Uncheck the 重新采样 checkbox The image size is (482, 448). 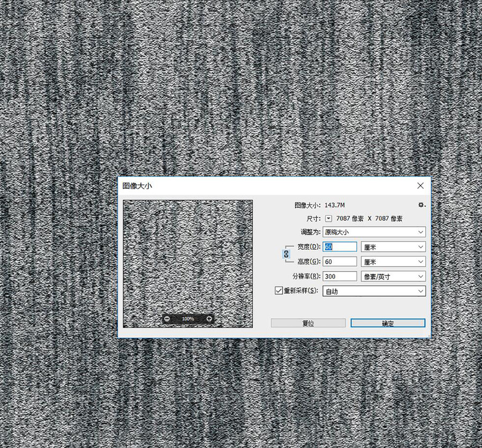(x=278, y=290)
